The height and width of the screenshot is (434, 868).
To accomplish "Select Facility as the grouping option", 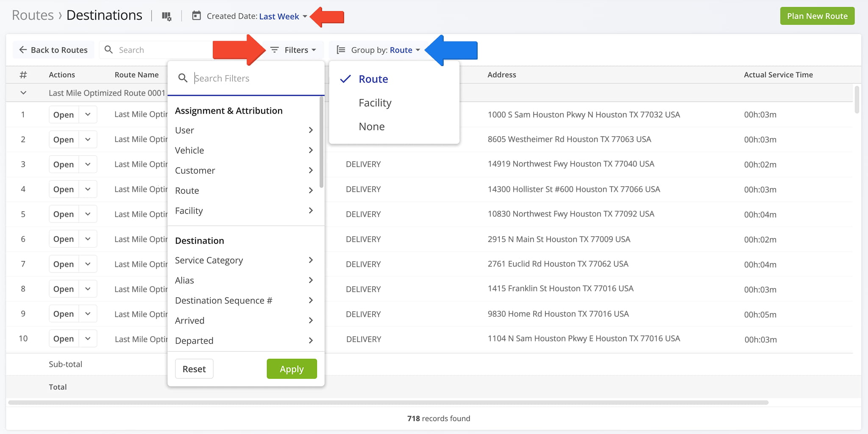I will pyautogui.click(x=375, y=103).
